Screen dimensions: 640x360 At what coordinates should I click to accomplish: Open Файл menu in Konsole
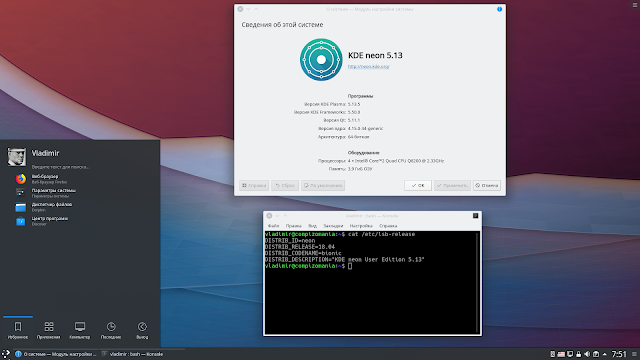[273, 226]
